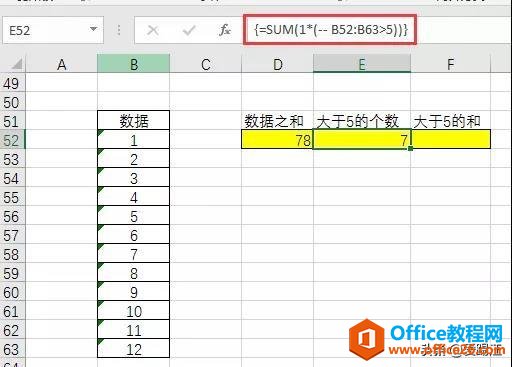Click the cell labeled 数据 in column B
Screen dimensions: 512x367
click(x=134, y=120)
